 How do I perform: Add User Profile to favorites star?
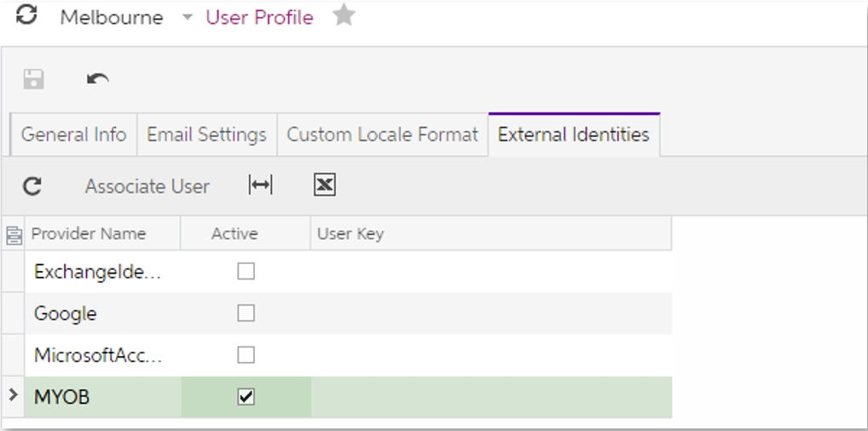click(344, 15)
